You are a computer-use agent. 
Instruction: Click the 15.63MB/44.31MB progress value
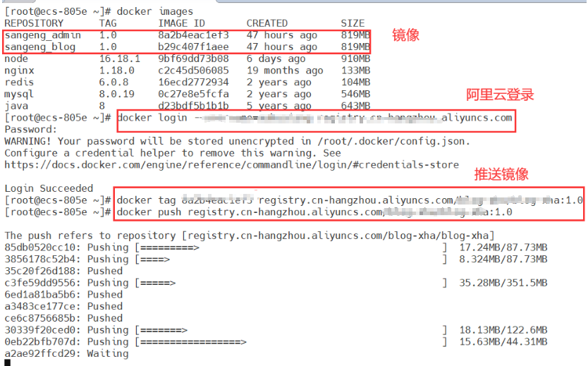pos(503,342)
